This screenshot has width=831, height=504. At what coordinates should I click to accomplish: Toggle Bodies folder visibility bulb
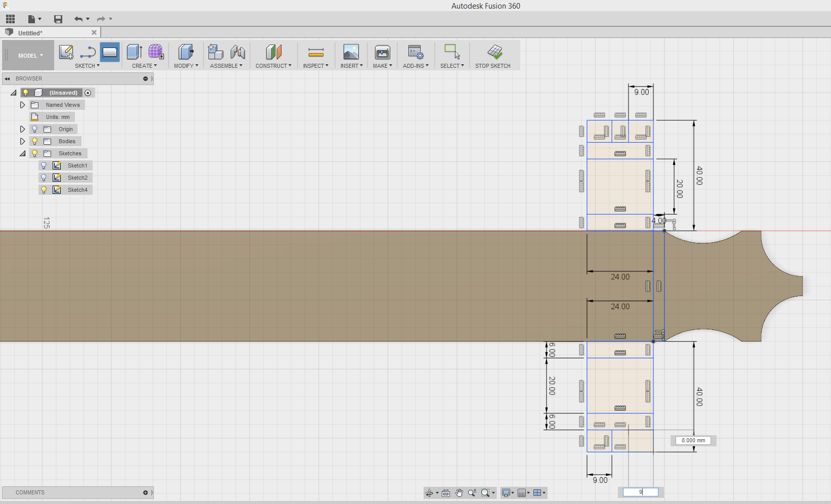click(35, 141)
